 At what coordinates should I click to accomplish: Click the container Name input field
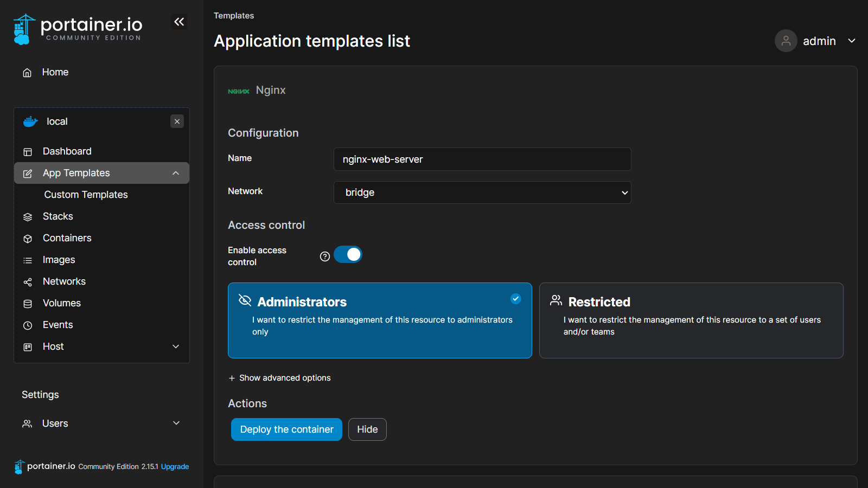(482, 159)
